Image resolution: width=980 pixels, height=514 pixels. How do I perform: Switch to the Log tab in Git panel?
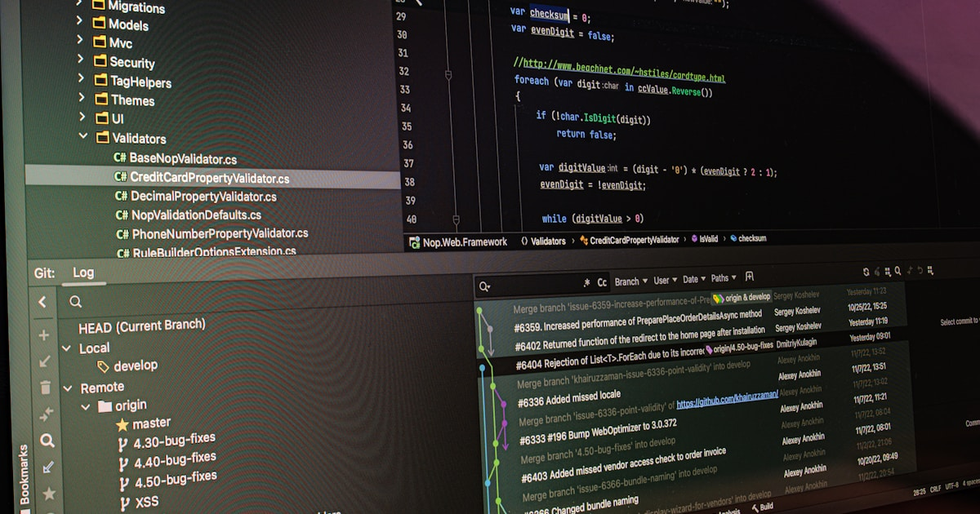pyautogui.click(x=82, y=273)
